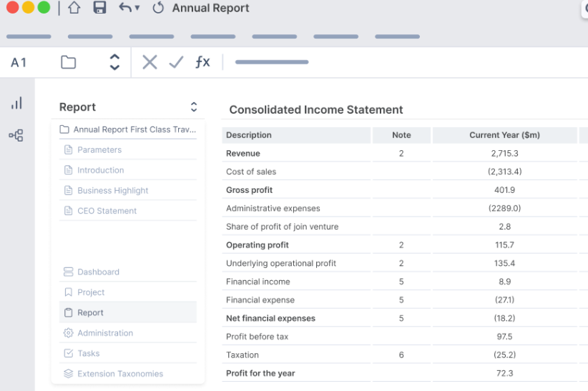Click the value 2,715.3

click(504, 153)
